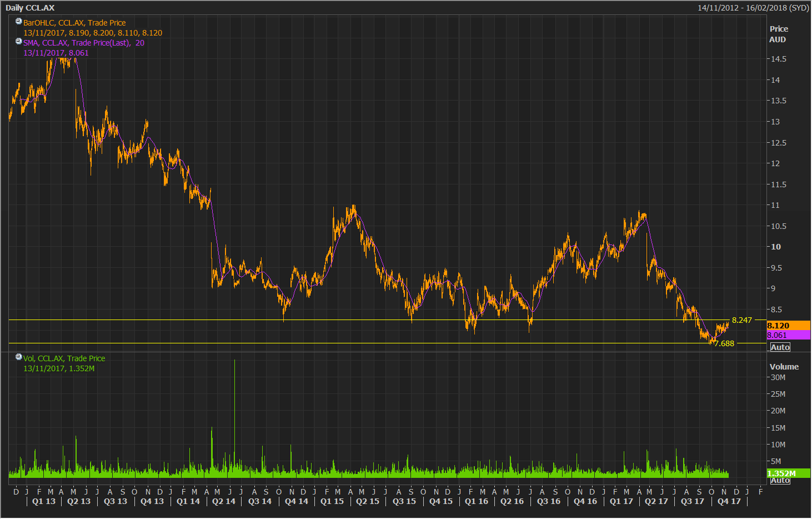Click the Auto button on volume axis
Screen dimensions: 812x519
780,480
